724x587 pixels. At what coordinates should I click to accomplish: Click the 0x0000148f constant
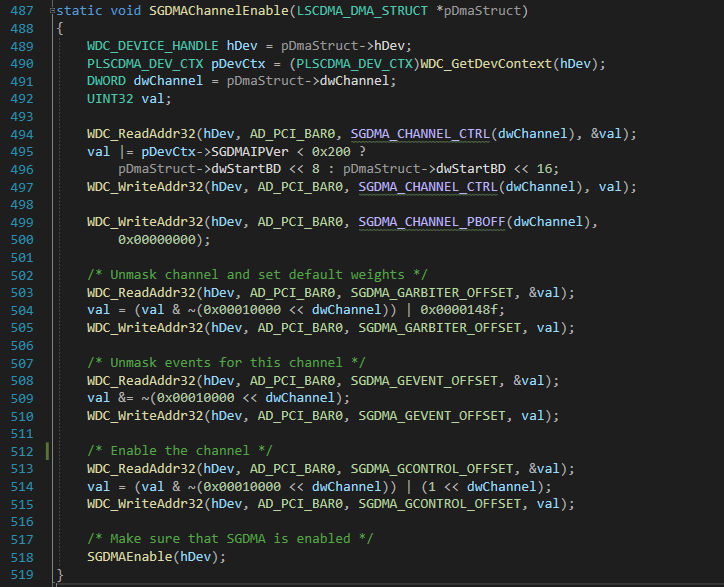(x=459, y=310)
